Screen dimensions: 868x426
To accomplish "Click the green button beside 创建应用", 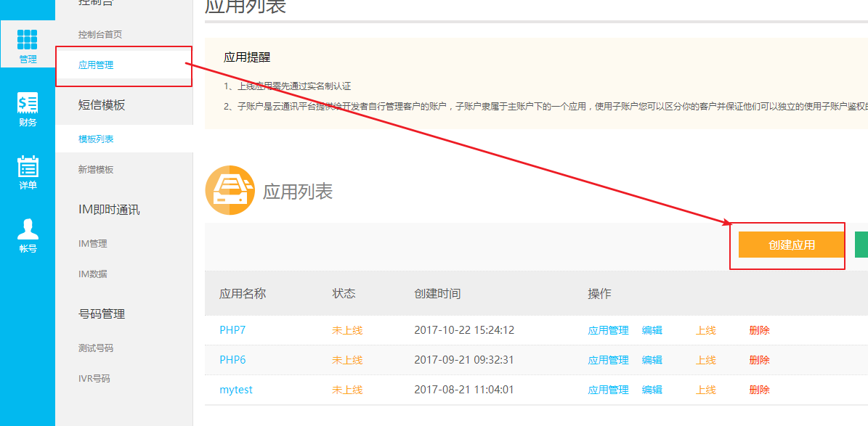I will 861,245.
